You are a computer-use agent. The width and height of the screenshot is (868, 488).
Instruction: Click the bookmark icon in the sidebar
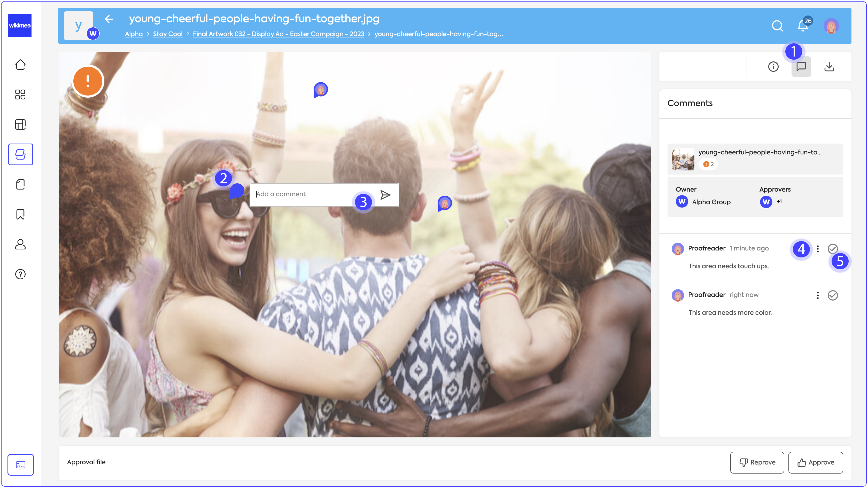tap(20, 214)
